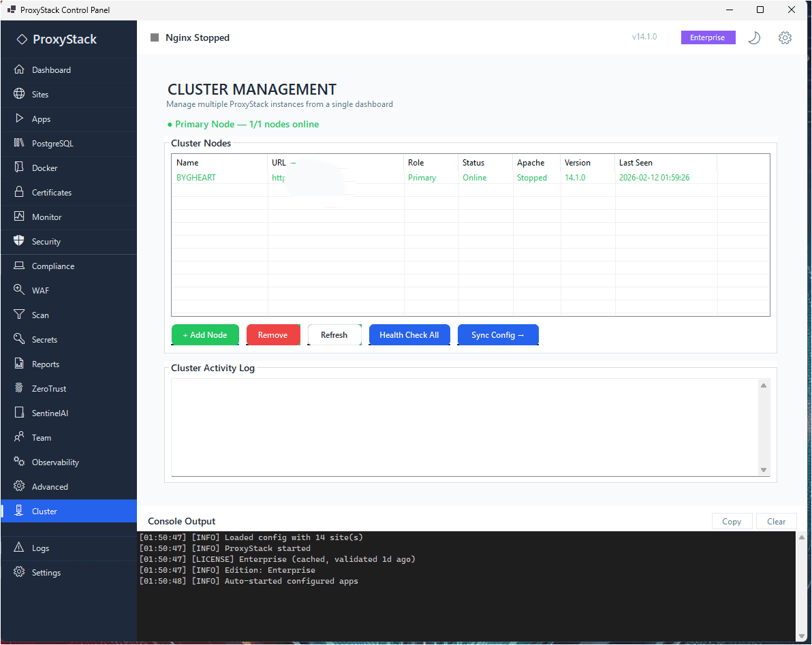Open the settings gear in the top bar
Screen dimensions: 812x645
click(785, 37)
